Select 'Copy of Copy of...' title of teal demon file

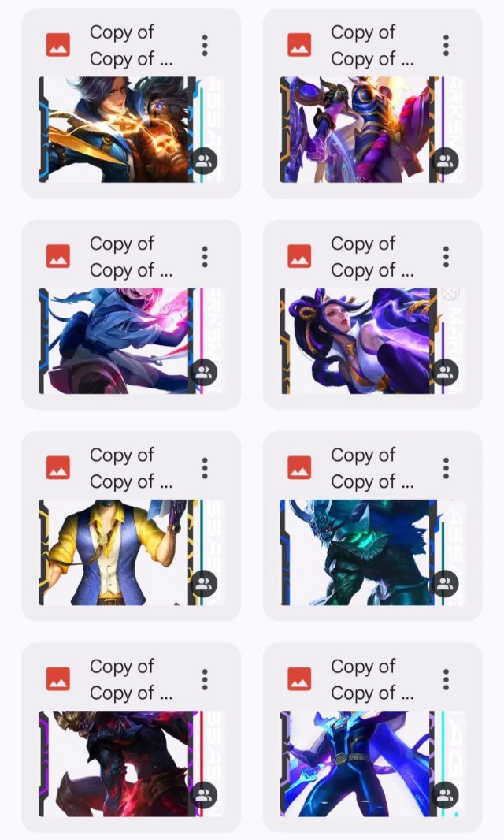coord(372,468)
